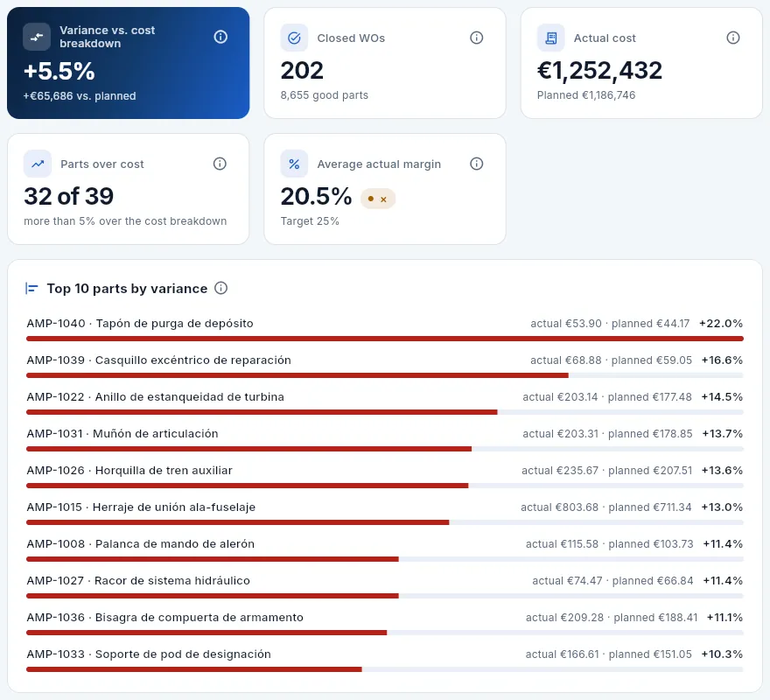Click 8,655 good parts subtitle
Screen dimensions: 770x700
point(324,95)
